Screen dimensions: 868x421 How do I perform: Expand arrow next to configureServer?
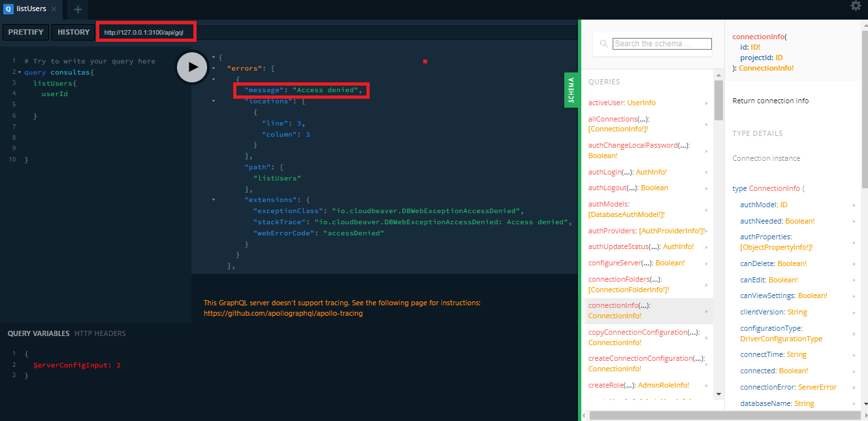point(706,263)
